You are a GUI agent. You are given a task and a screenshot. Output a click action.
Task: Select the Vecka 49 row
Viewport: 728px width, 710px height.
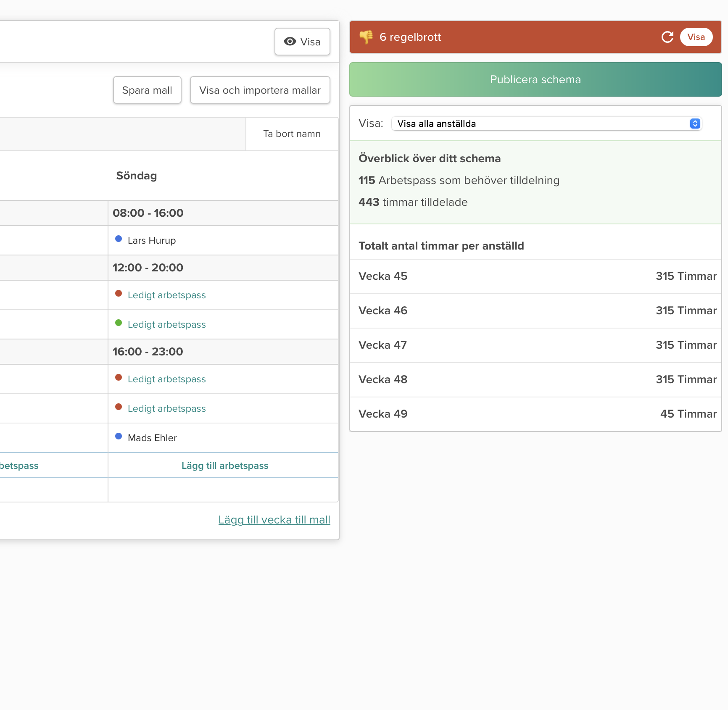click(x=535, y=414)
